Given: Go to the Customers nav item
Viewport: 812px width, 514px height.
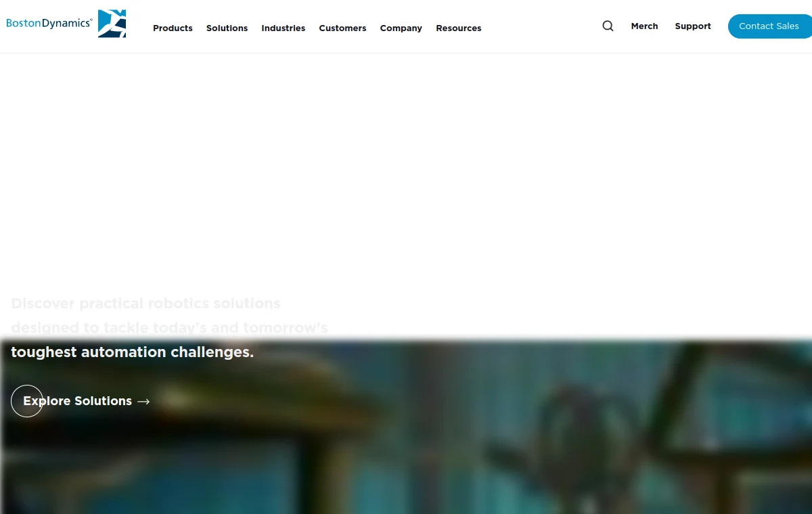Looking at the screenshot, I should (x=342, y=28).
